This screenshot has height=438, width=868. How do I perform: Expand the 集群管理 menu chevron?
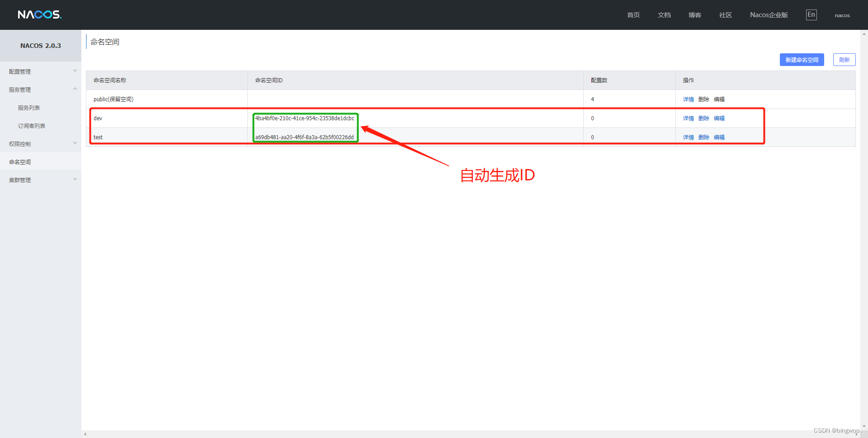75,179
